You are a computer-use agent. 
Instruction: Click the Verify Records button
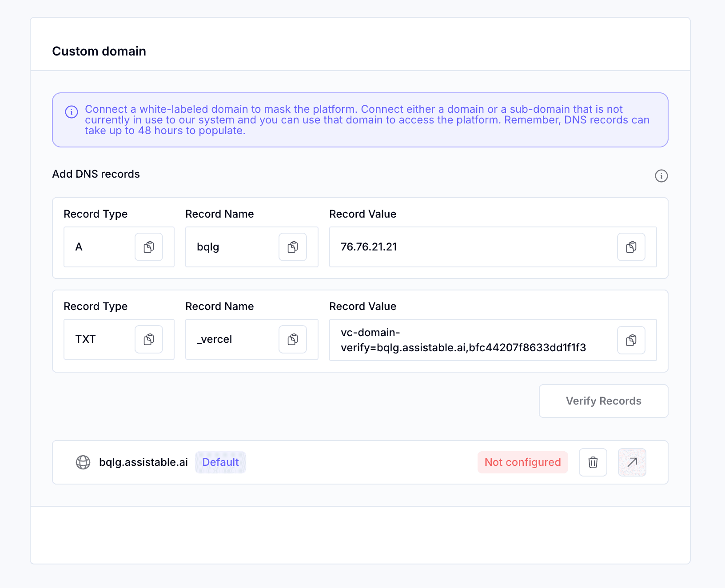(603, 401)
